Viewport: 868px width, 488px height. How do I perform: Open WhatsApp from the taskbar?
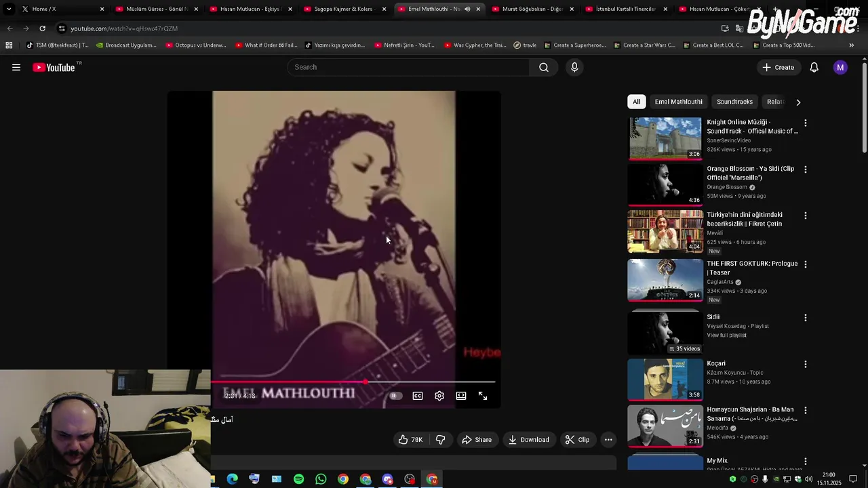coord(321,479)
